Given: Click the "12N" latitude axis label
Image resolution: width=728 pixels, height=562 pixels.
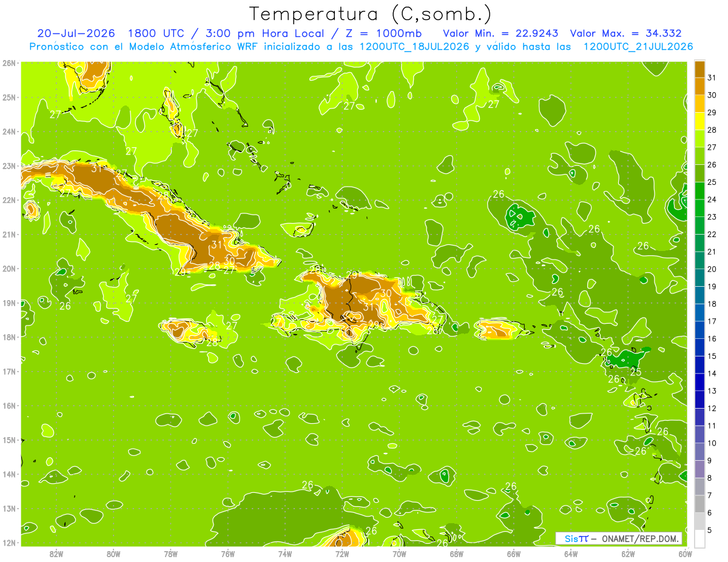Looking at the screenshot, I should (x=10, y=543).
